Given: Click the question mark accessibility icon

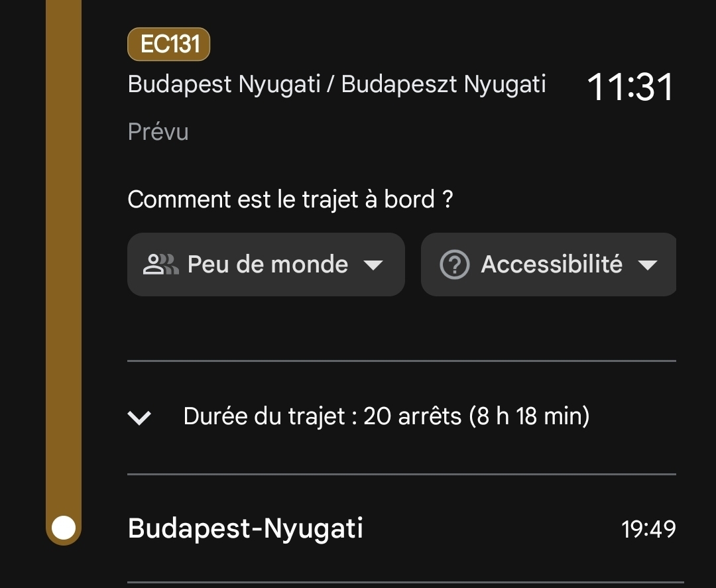Looking at the screenshot, I should point(455,265).
